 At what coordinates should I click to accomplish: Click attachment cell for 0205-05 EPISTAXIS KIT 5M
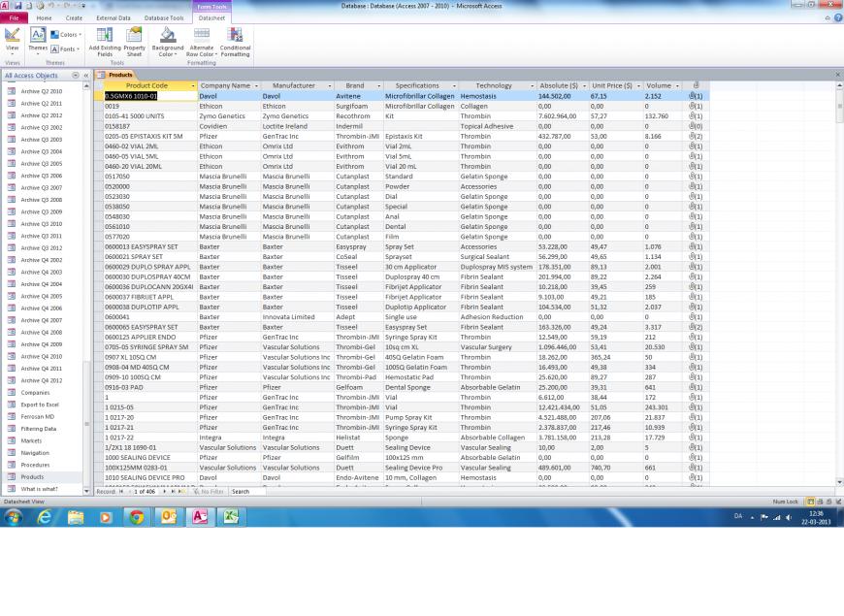coord(696,137)
